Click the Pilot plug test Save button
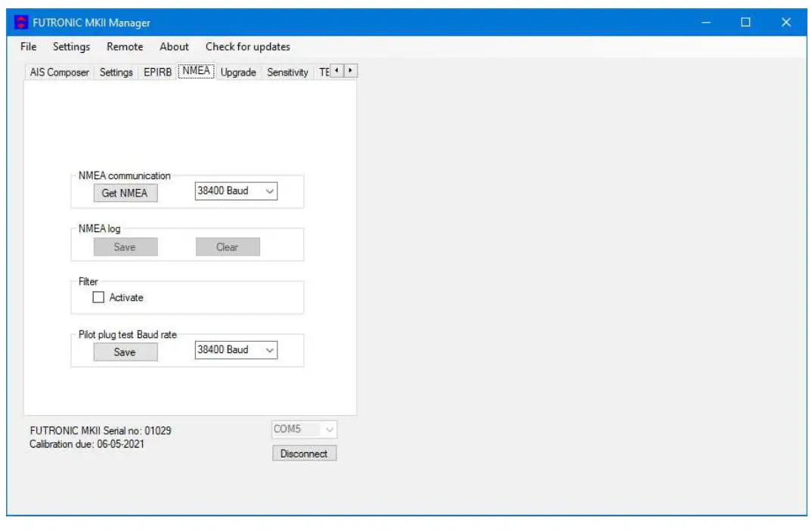 (126, 352)
